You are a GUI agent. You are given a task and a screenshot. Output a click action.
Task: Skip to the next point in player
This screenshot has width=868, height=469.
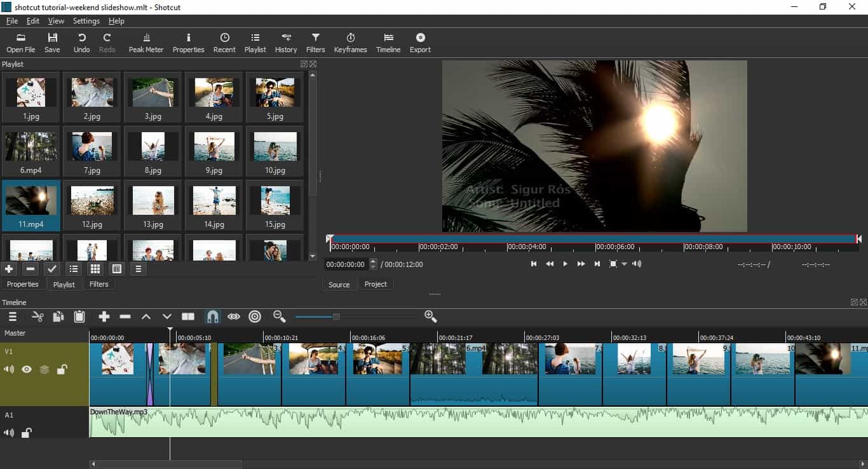pos(597,264)
